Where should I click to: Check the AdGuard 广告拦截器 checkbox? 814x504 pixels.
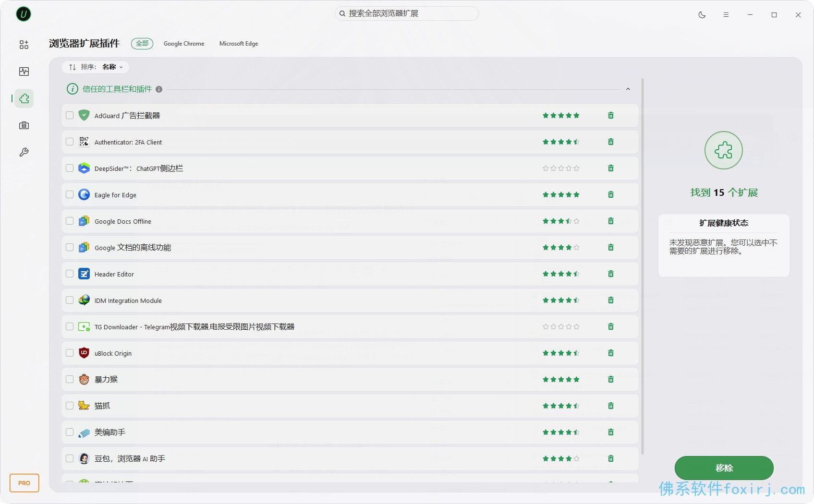click(70, 115)
